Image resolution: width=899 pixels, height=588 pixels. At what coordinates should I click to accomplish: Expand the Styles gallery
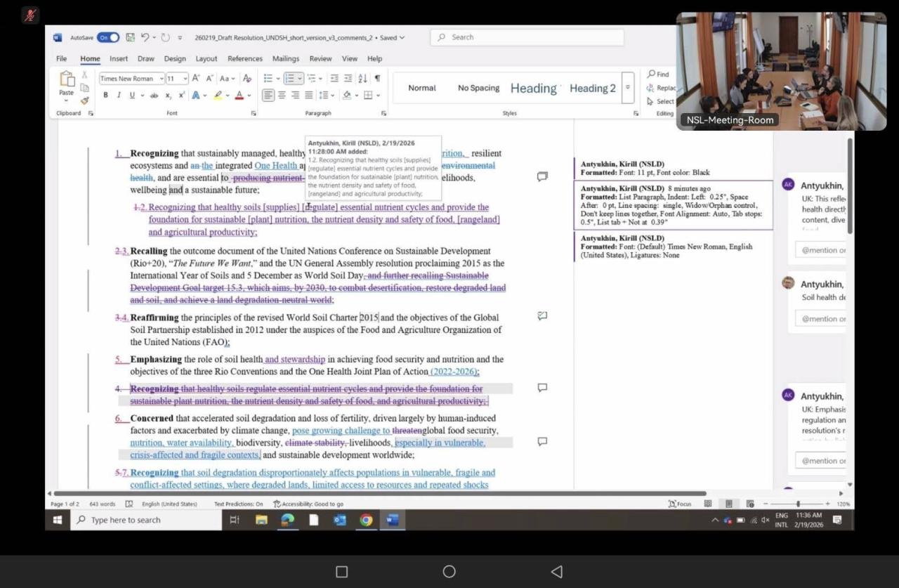click(628, 88)
